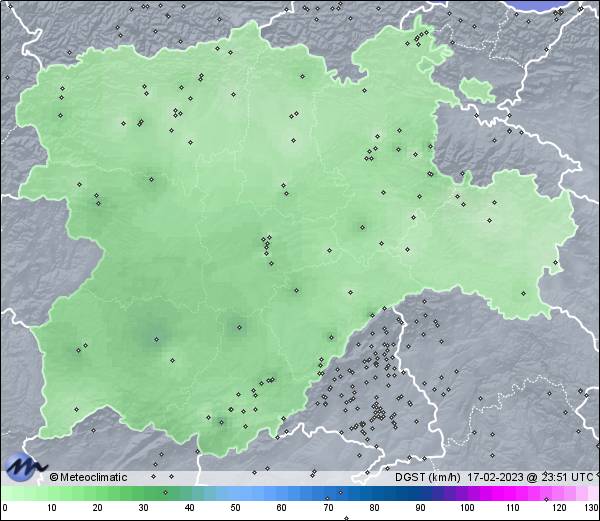The image size is (600, 521).
Task: Click the station marker in the magenta part of the scale
Action: (x=546, y=499)
